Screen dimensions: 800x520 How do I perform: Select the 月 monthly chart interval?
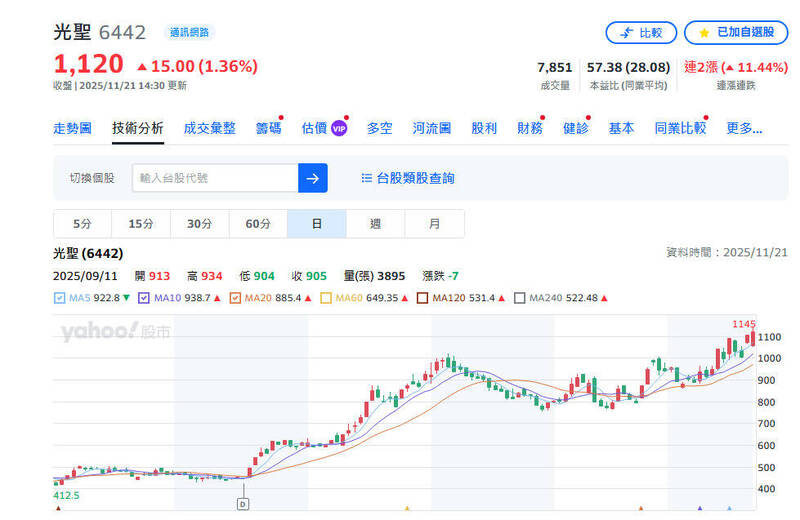coord(434,224)
